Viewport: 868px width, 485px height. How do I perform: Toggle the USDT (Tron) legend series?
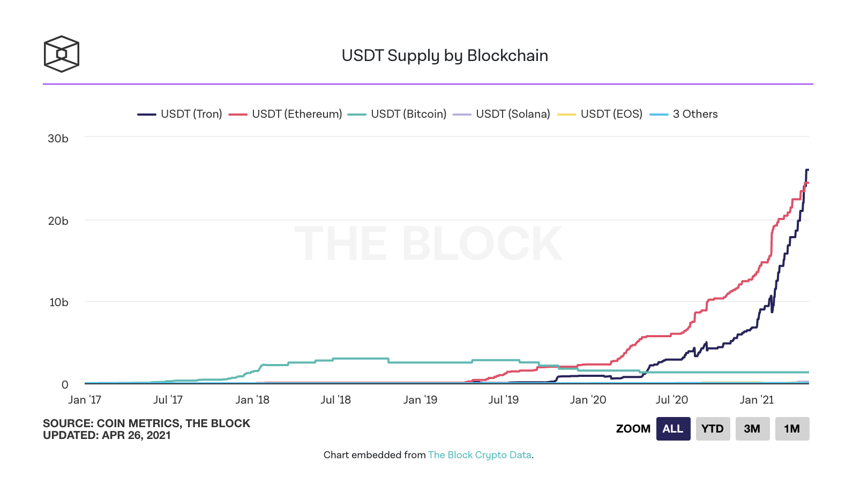pos(179,114)
